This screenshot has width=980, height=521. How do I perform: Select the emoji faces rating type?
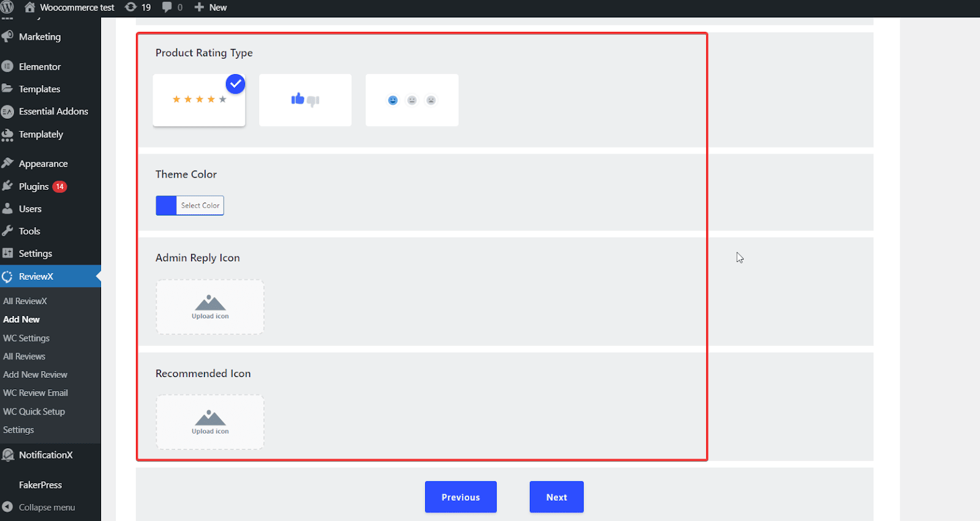pos(412,100)
